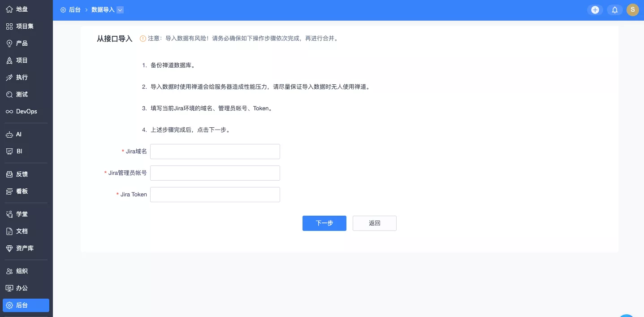Select 数据导入 breadcrumb label
This screenshot has height=317, width=644.
click(103, 10)
